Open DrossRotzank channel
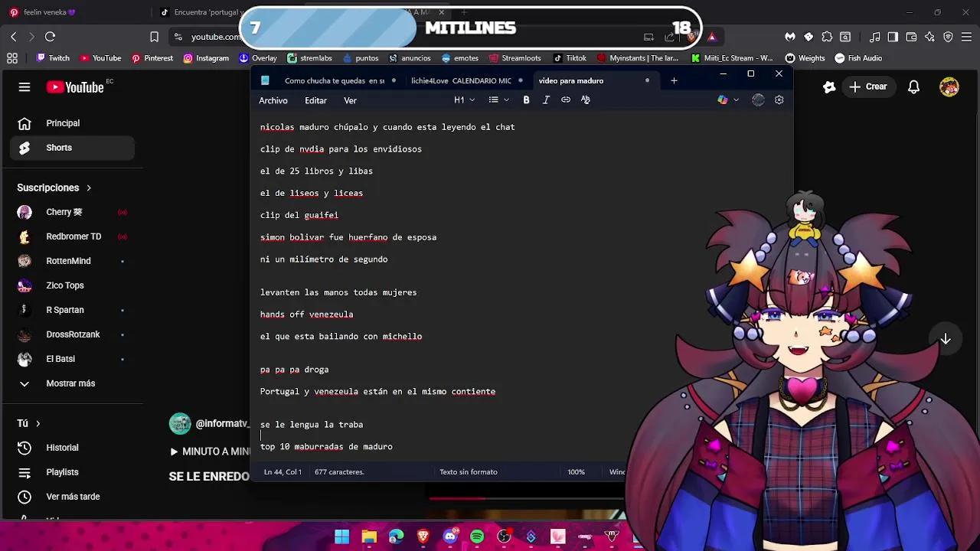Image resolution: width=980 pixels, height=551 pixels. [x=73, y=334]
